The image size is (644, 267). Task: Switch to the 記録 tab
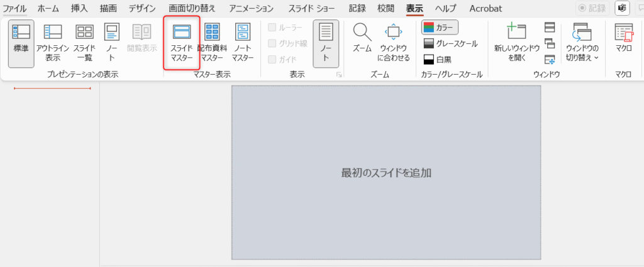[x=357, y=8]
